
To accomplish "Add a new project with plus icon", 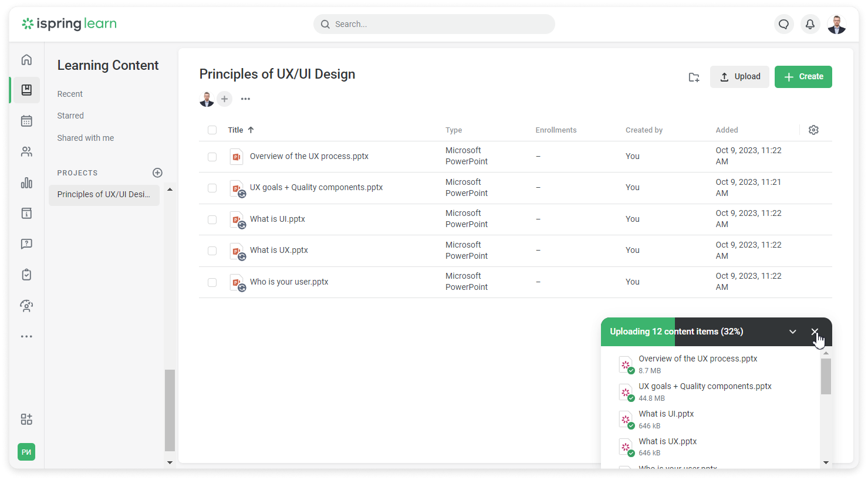I will click(x=157, y=173).
